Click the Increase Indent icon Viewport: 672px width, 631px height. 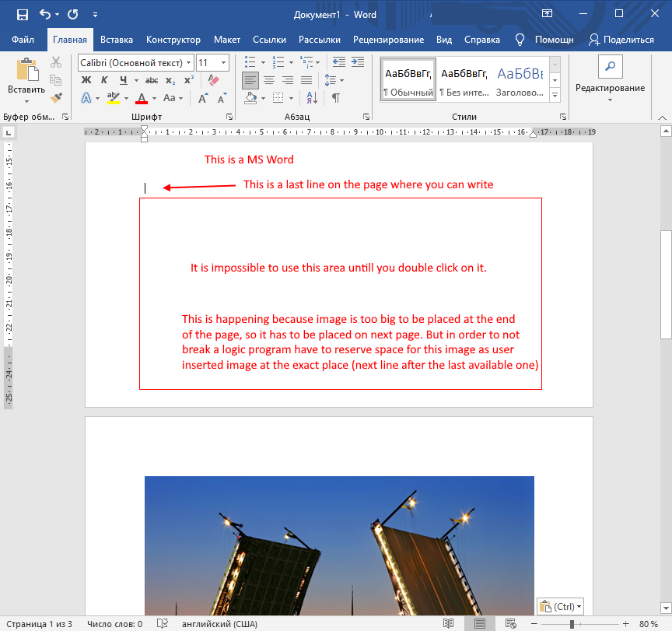coord(358,61)
